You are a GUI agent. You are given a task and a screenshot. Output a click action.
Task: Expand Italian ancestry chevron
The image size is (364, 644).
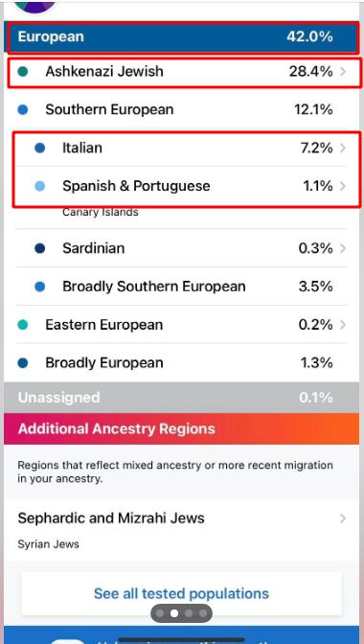tap(343, 148)
